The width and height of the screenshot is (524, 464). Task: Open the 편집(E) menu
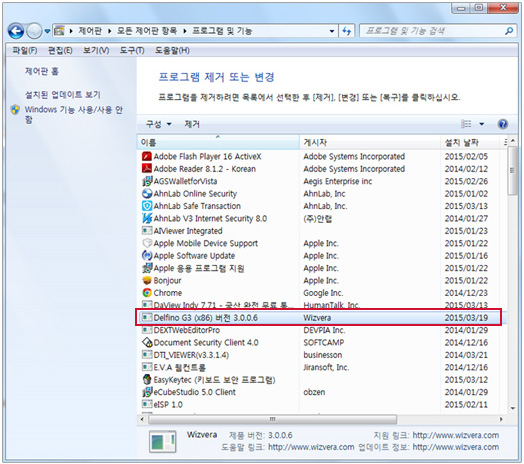60,50
